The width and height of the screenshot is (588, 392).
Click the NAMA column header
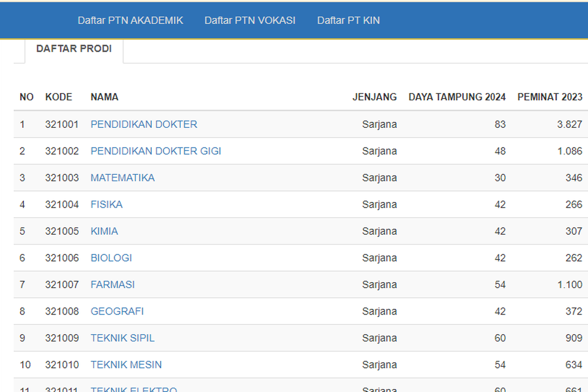tap(104, 97)
